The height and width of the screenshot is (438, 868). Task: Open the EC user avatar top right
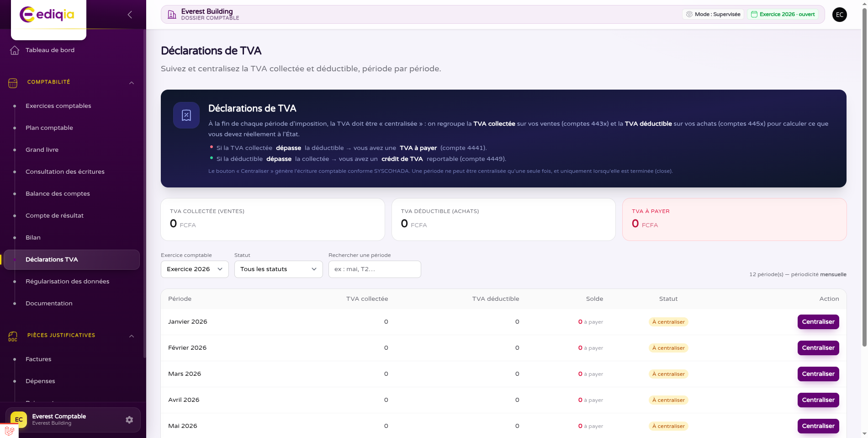tap(840, 15)
